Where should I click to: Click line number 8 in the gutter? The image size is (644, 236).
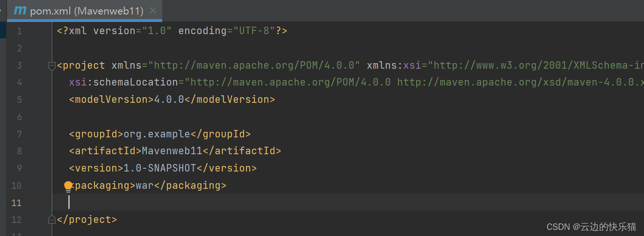click(x=19, y=151)
